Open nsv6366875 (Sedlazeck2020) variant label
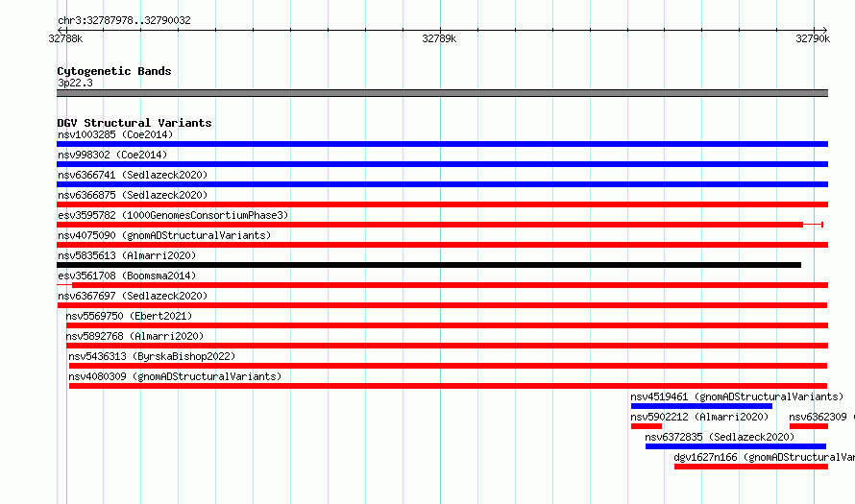The width and height of the screenshot is (855, 504). point(133,195)
